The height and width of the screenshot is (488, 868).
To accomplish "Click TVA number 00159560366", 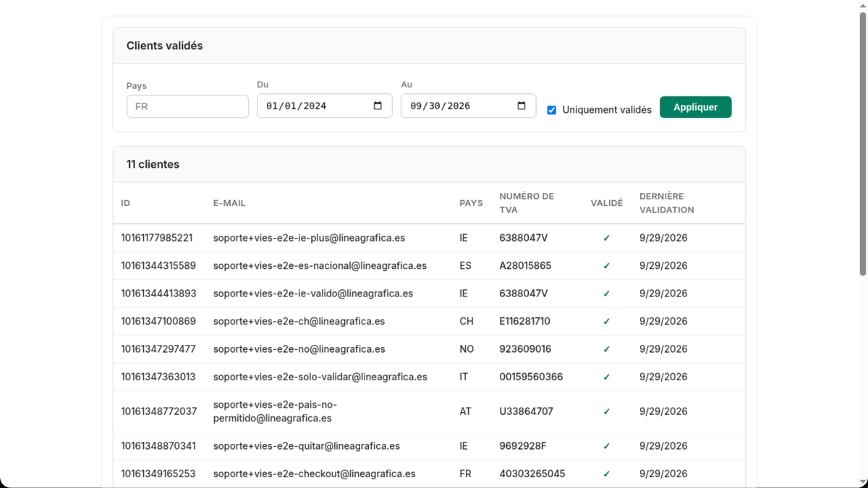I will pos(531,377).
